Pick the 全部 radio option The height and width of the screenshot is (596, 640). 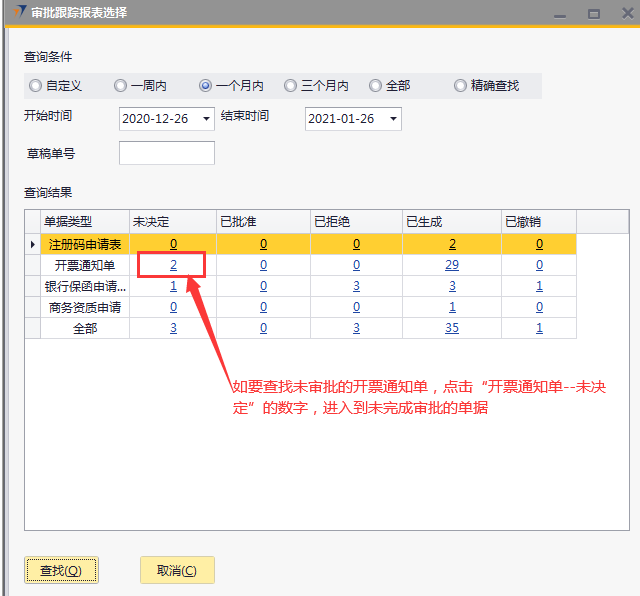click(374, 86)
